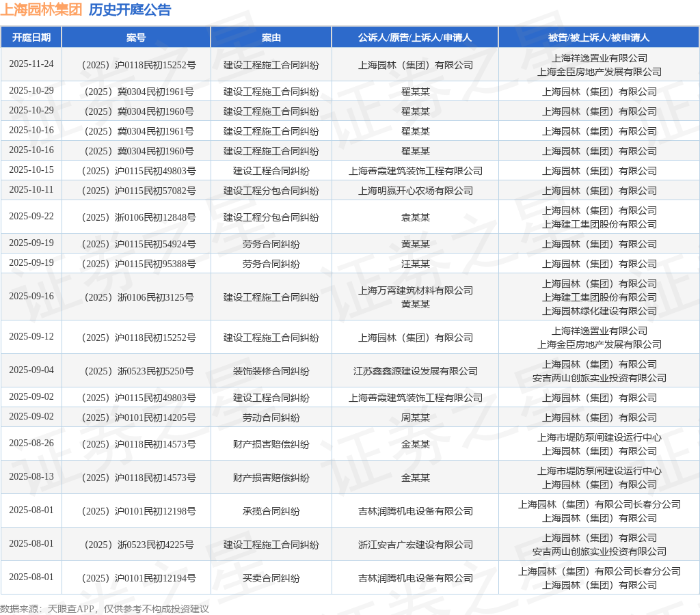
Task: Click defendant 上海园林绿化建设有限公司
Action: click(599, 311)
